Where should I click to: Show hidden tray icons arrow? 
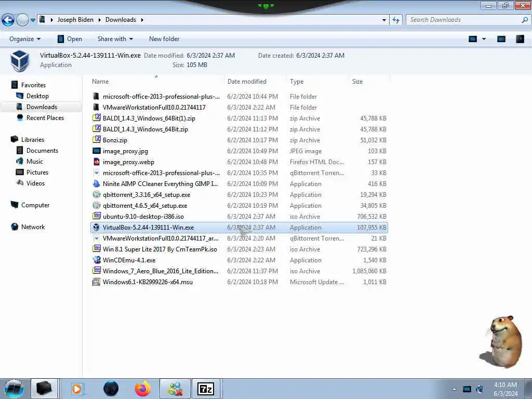pos(454,390)
